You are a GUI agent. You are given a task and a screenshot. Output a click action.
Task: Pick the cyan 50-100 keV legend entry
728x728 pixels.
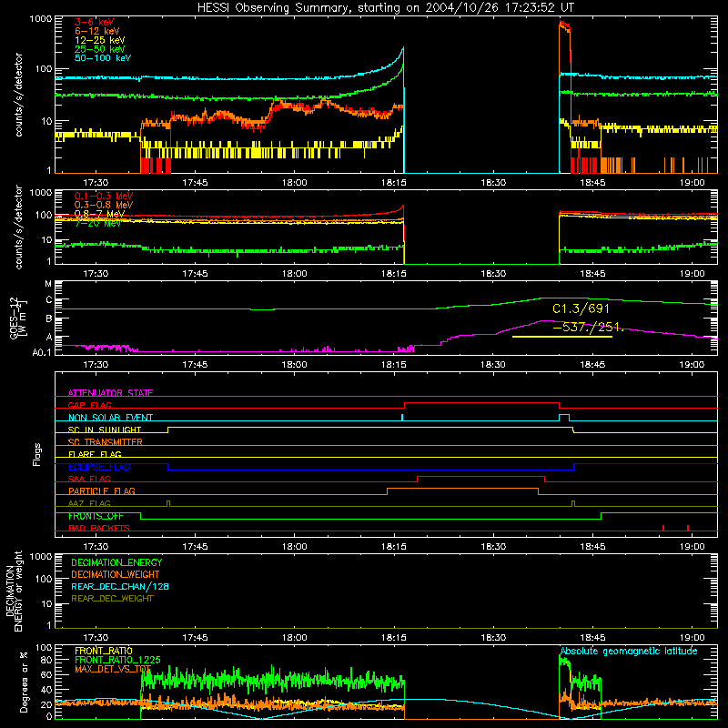click(103, 58)
